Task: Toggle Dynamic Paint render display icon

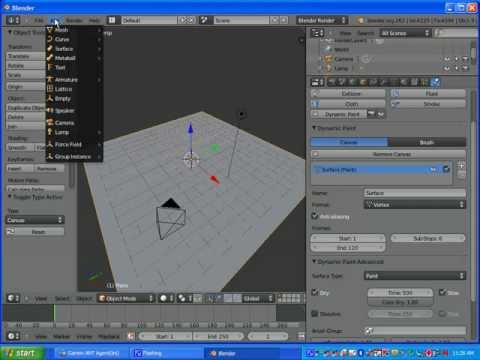Action: pyautogui.click(x=371, y=114)
